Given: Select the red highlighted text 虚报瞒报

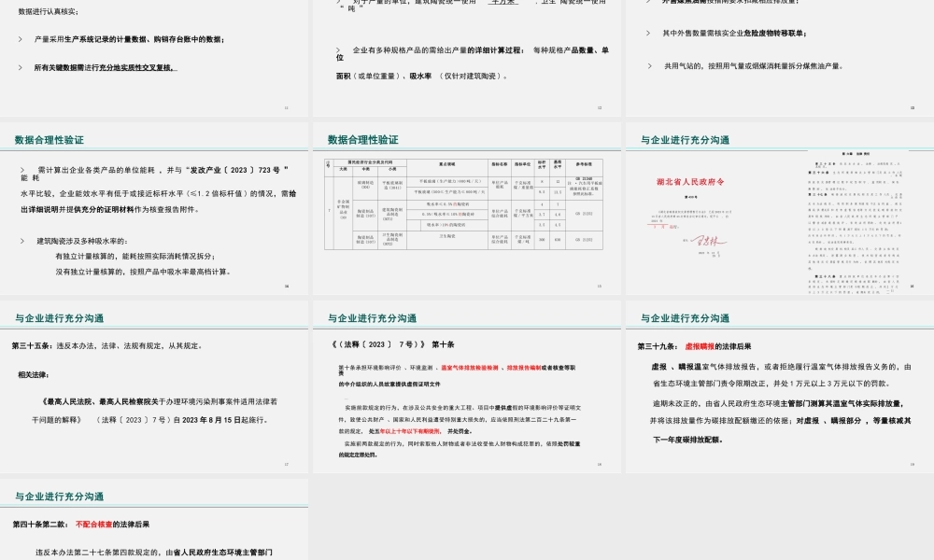Looking at the screenshot, I should pyautogui.click(x=700, y=345).
